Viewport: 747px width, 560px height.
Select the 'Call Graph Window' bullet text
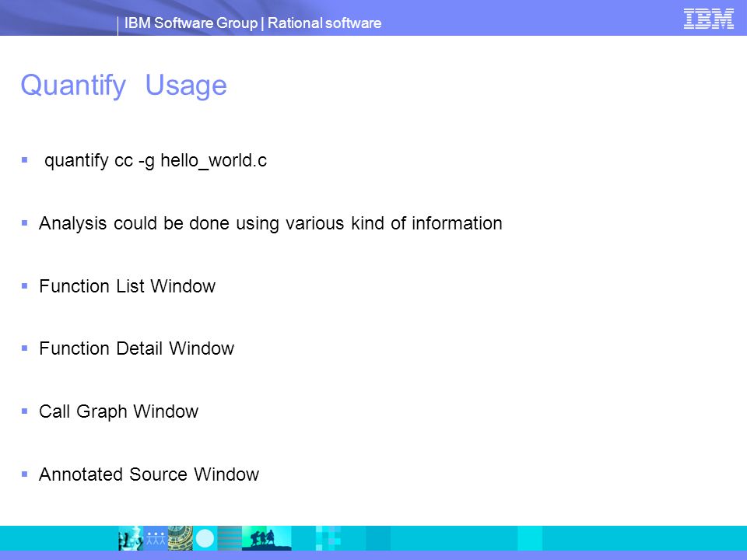point(118,412)
